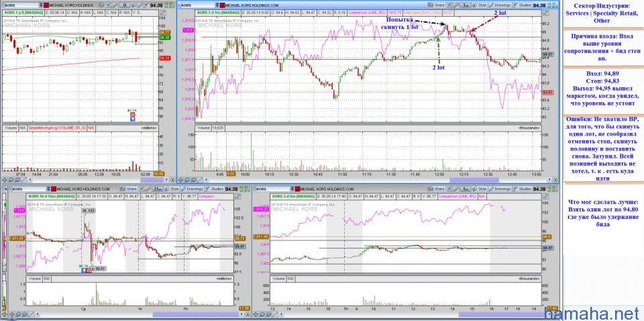The height and width of the screenshot is (321, 644).
Task: Click the wrench icon in the 15m chart toolbar
Action: click(149, 189)
